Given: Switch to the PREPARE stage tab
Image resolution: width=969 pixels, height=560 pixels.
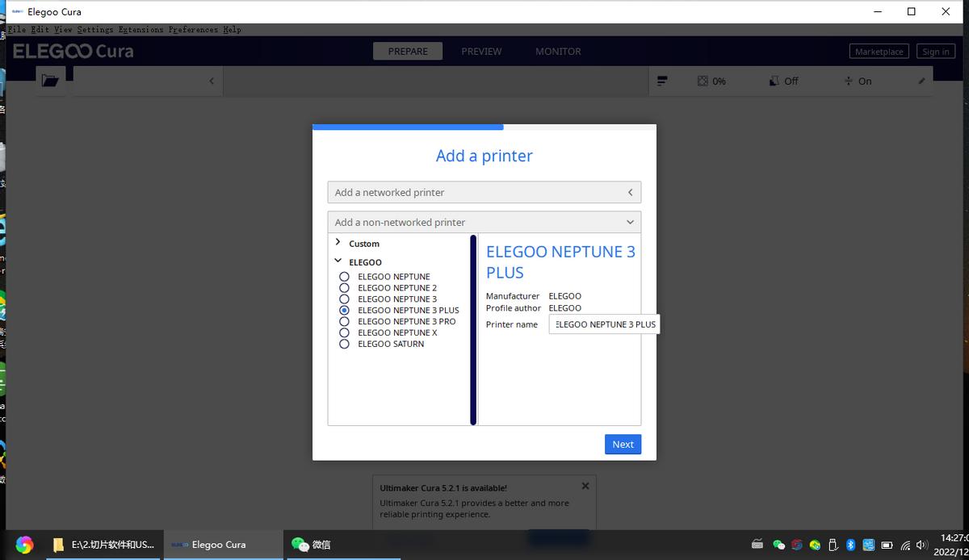Looking at the screenshot, I should click(408, 51).
